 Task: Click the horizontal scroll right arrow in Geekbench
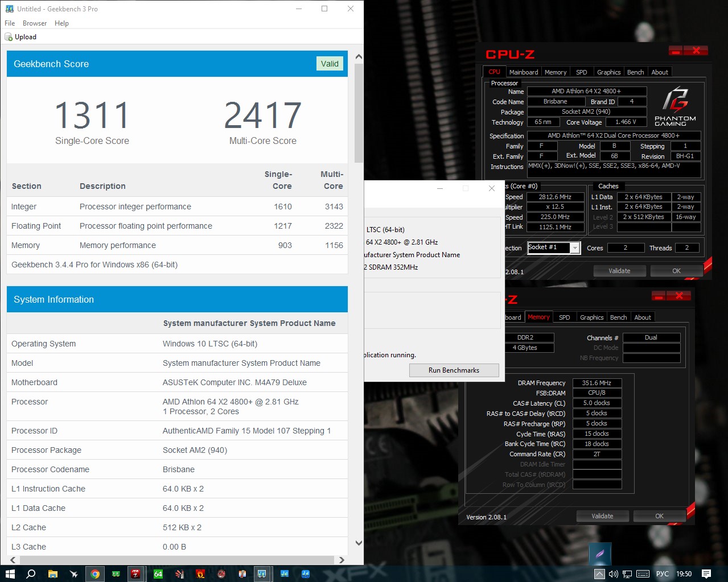click(342, 560)
